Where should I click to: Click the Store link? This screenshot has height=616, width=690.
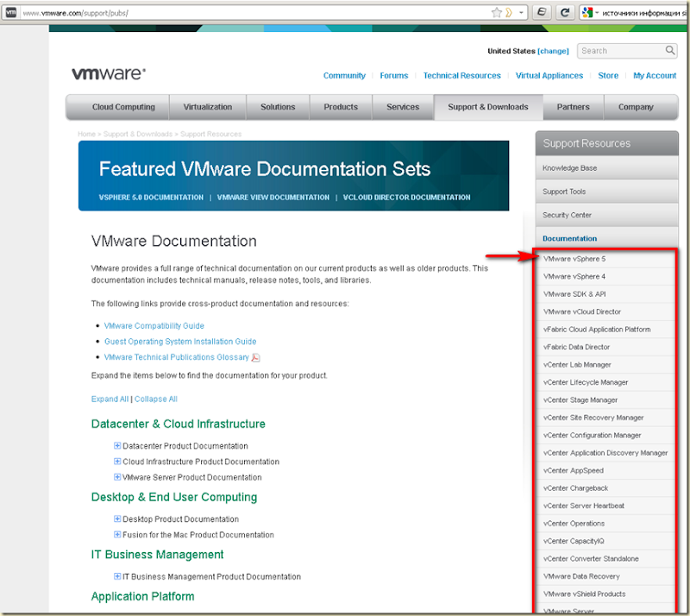tap(608, 76)
